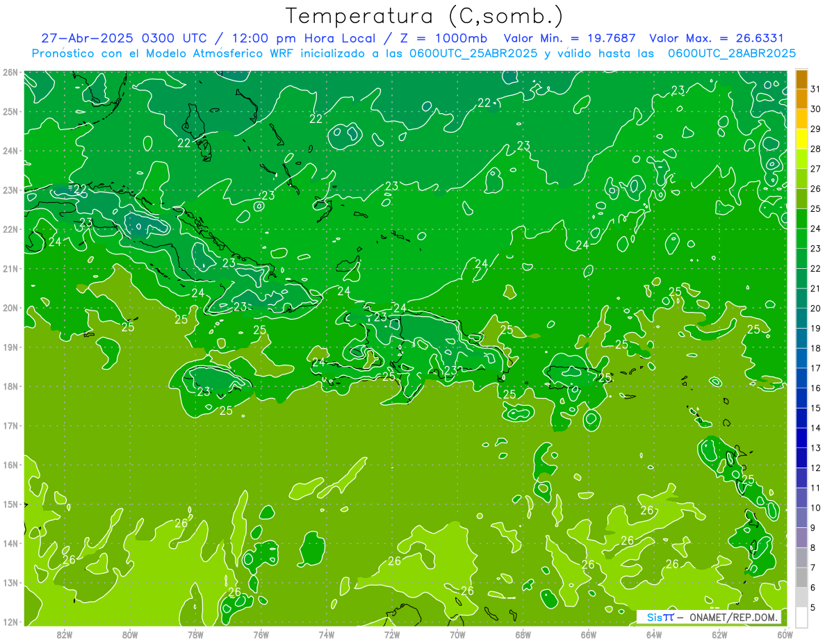Select the "Valor Min. = 19.7687" text
The width and height of the screenshot is (834, 644).
point(569,38)
